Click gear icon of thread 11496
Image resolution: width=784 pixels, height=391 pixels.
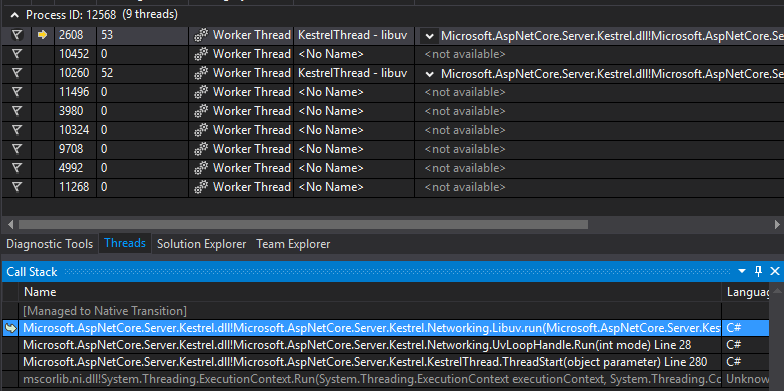coord(201,92)
